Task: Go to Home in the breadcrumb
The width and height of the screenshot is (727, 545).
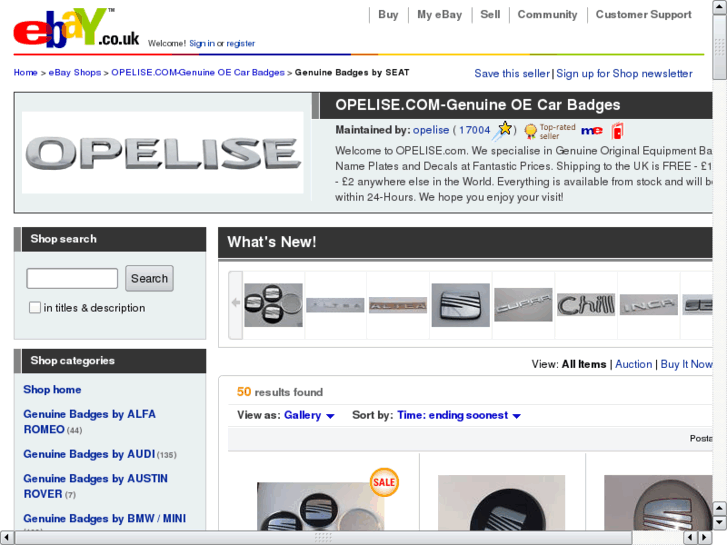Action: [x=26, y=72]
